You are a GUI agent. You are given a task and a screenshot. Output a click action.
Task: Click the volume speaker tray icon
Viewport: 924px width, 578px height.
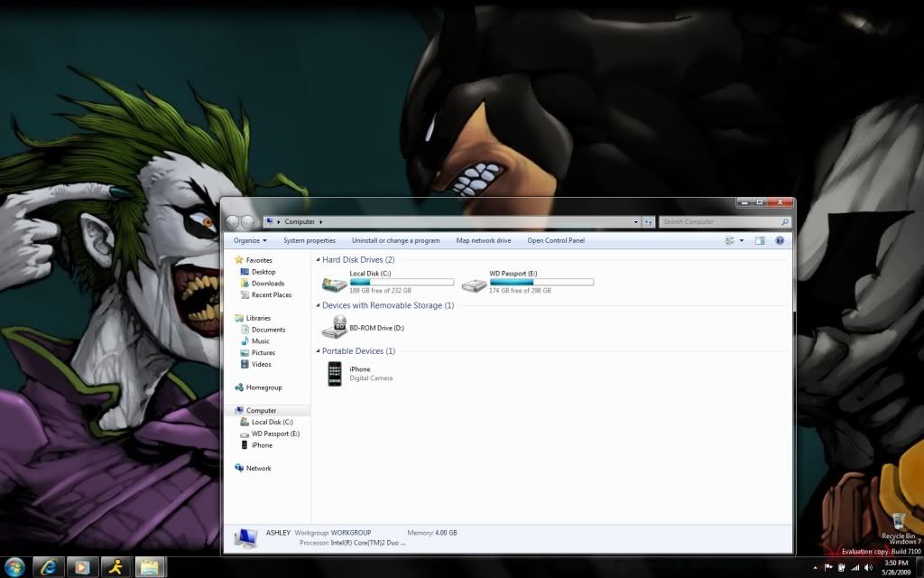[869, 567]
